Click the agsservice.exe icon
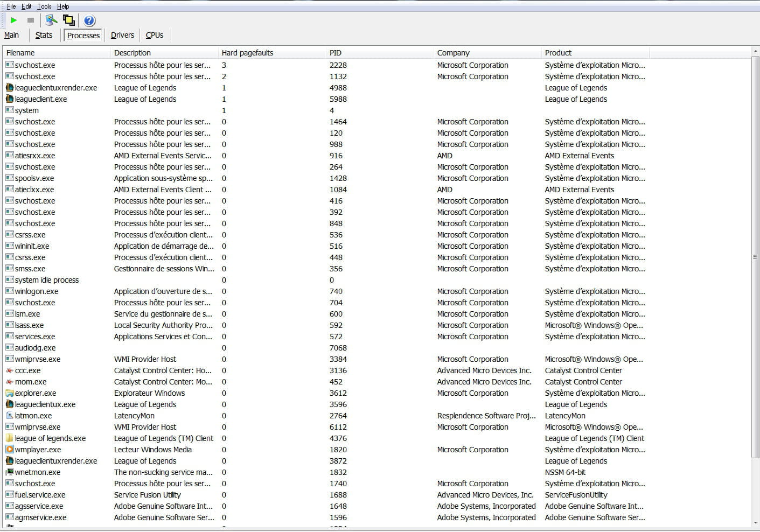This screenshot has width=760, height=532. [x=10, y=506]
